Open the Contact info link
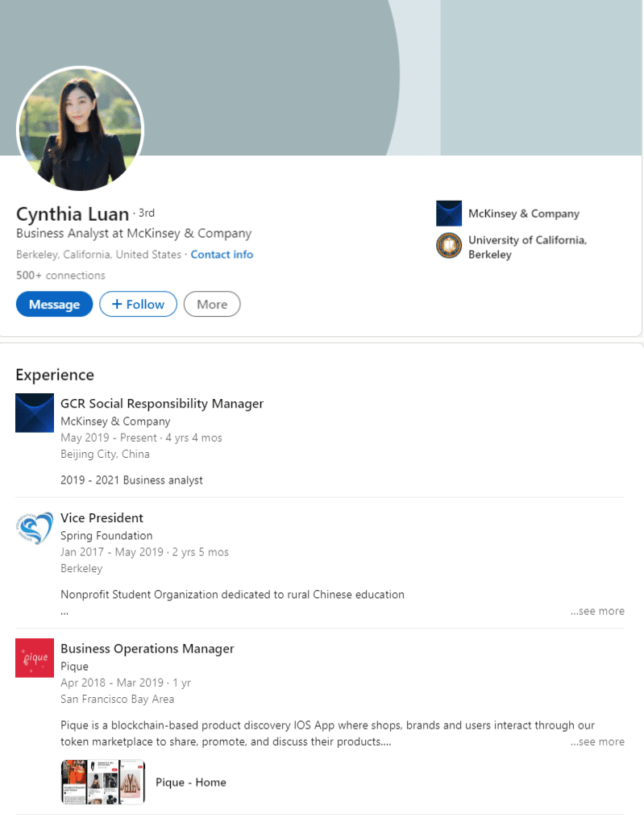The image size is (644, 818). point(222,255)
